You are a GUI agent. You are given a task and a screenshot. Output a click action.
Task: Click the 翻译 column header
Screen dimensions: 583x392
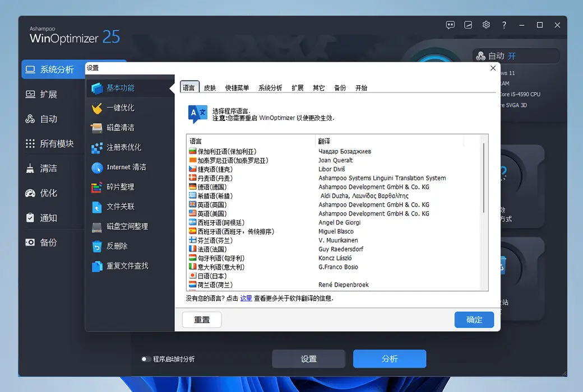tap(390, 141)
